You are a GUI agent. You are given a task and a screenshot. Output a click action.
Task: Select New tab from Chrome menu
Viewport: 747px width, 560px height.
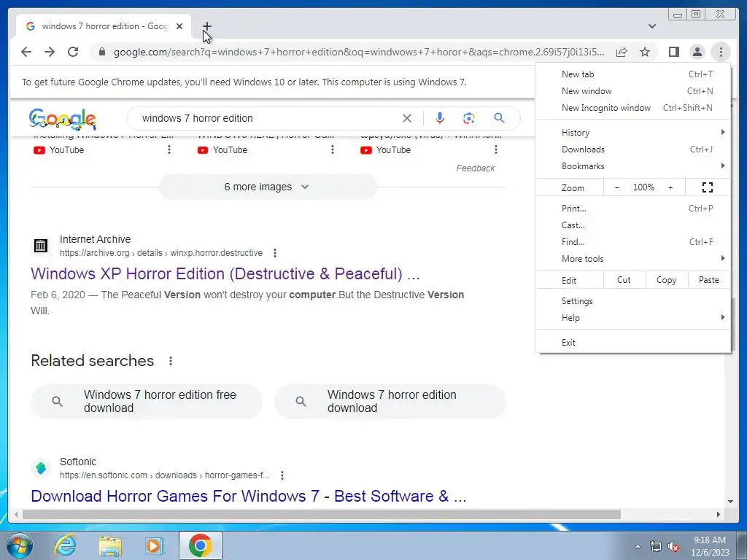[x=634, y=74]
